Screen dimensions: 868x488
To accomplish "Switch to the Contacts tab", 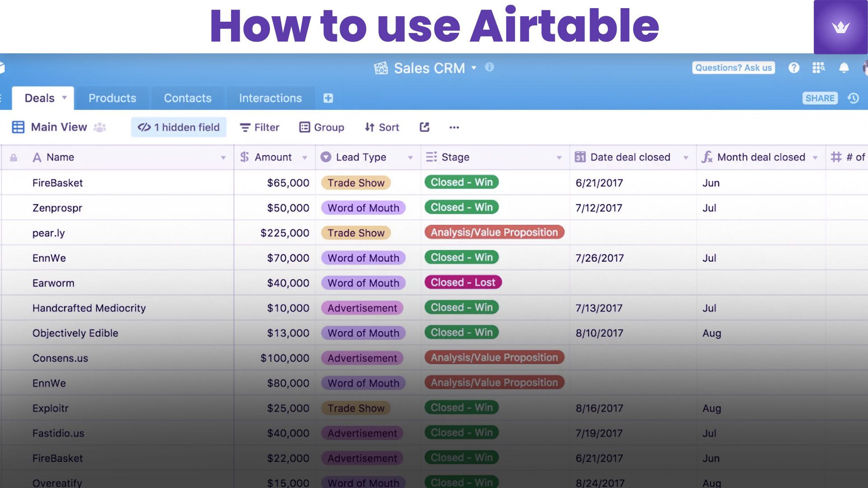I will coord(188,98).
